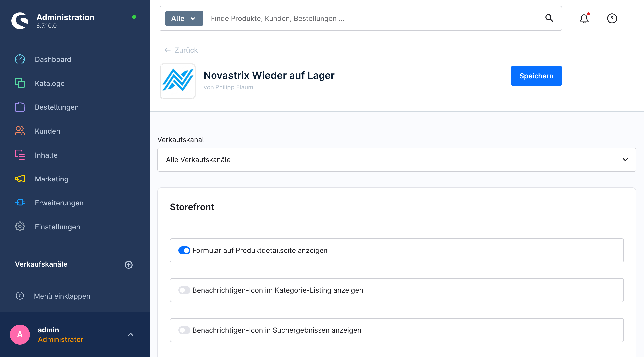The height and width of the screenshot is (357, 644).
Task: Open the Dashboard gauge icon
Action: tap(20, 59)
